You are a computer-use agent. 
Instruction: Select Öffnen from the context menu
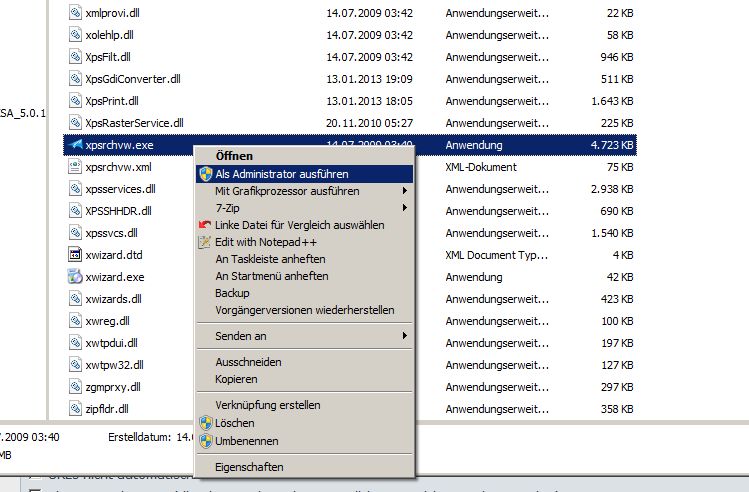(234, 156)
